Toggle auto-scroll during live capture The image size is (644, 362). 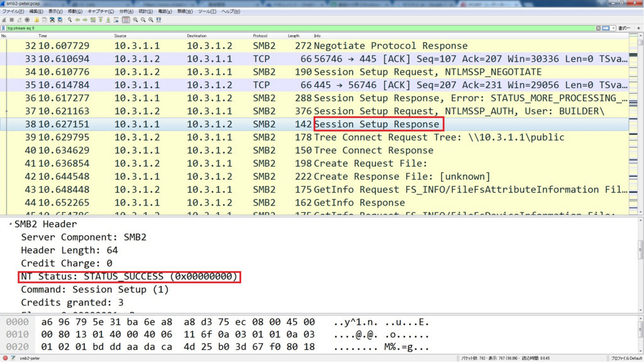[116, 19]
